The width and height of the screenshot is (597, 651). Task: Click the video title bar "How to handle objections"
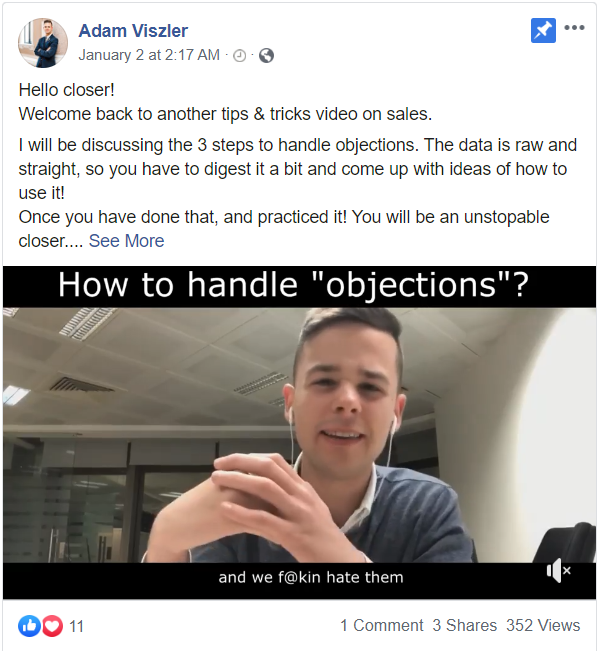pos(294,285)
